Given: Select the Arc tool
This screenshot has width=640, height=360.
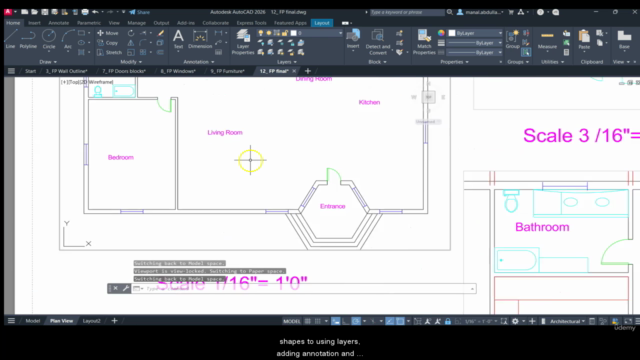Looking at the screenshot, I should (68, 39).
